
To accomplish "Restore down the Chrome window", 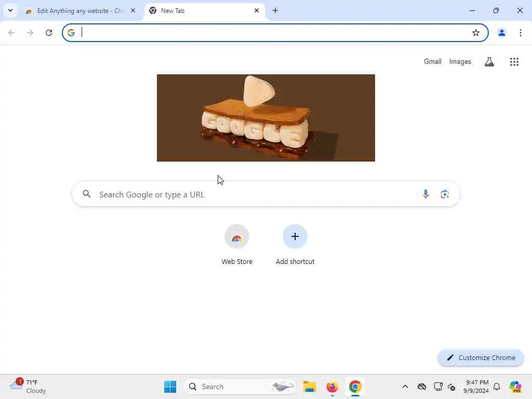I will pos(496,10).
